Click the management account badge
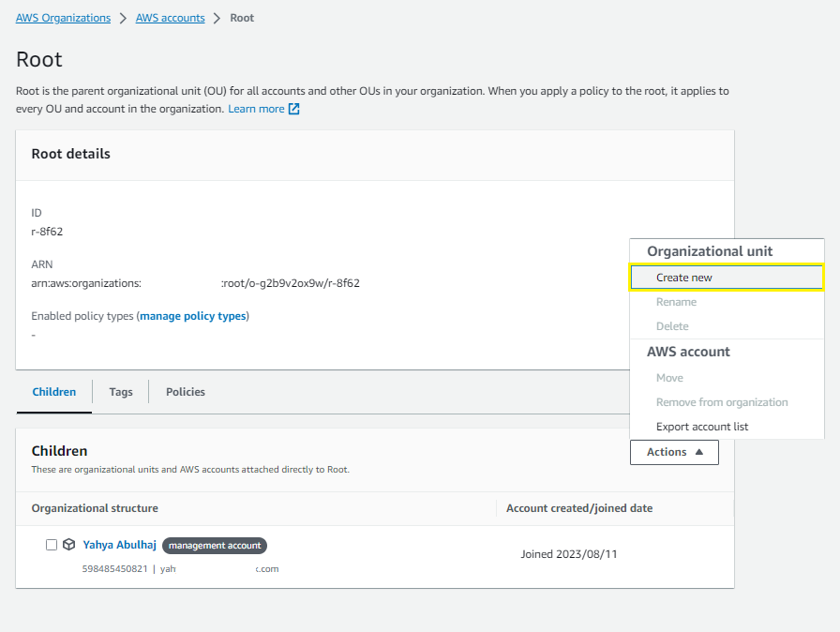 (x=215, y=545)
